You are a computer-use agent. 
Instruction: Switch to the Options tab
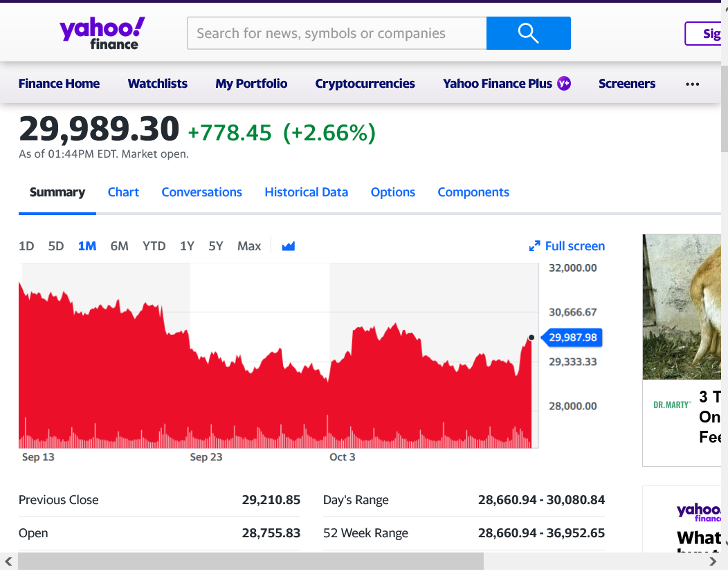tap(393, 192)
